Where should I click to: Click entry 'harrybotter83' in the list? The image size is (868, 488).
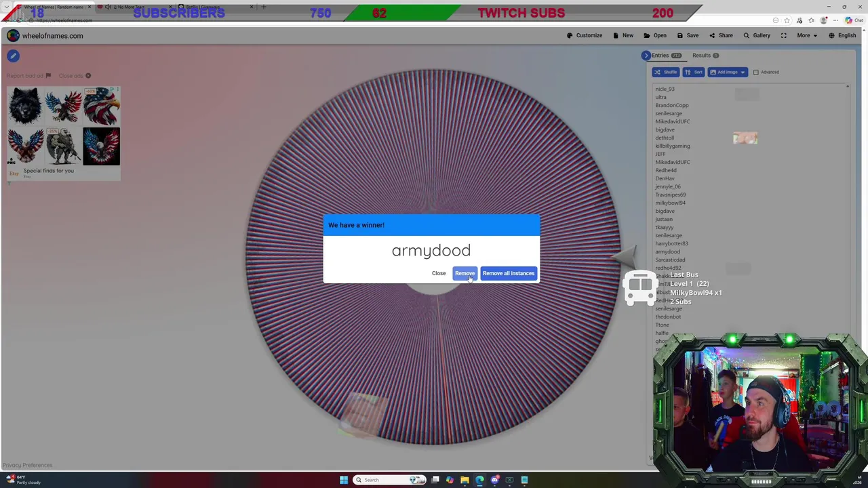(x=671, y=243)
